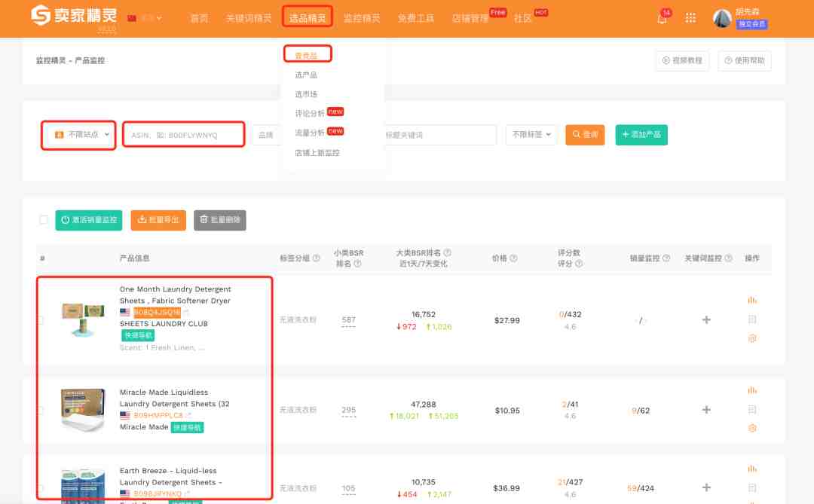814x504 pixels.
Task: Open the One Month Laundry Detergent thumbnail
Action: (83, 319)
